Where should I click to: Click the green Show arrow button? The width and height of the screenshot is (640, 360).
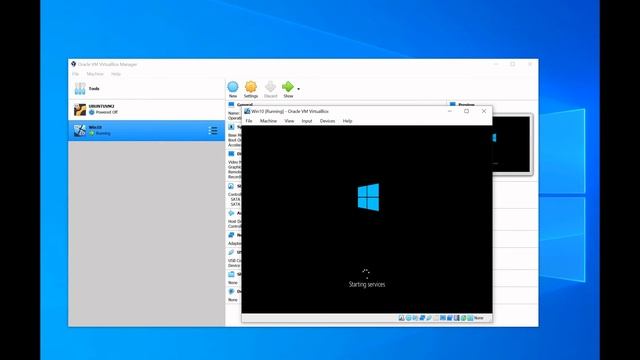pyautogui.click(x=288, y=89)
